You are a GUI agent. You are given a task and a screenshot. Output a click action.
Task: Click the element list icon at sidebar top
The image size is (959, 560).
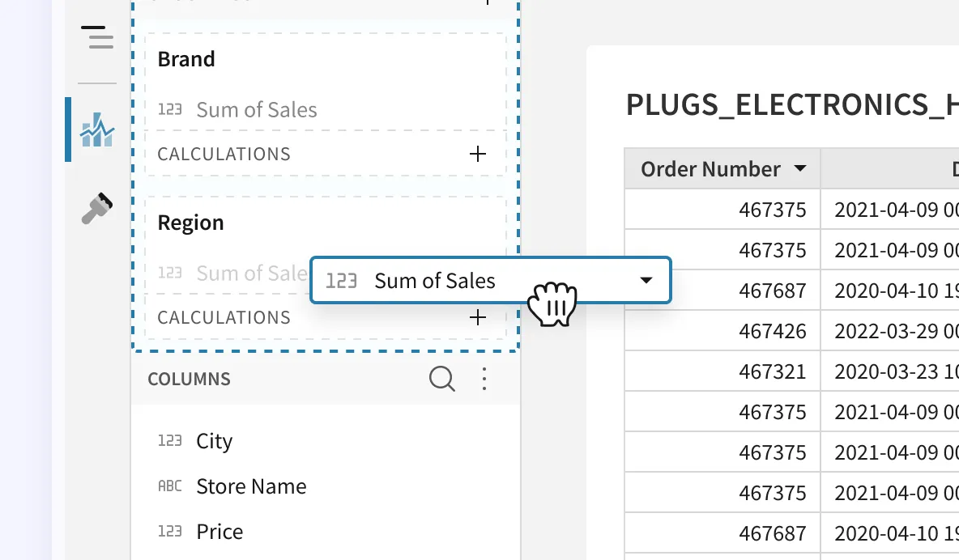(x=96, y=38)
